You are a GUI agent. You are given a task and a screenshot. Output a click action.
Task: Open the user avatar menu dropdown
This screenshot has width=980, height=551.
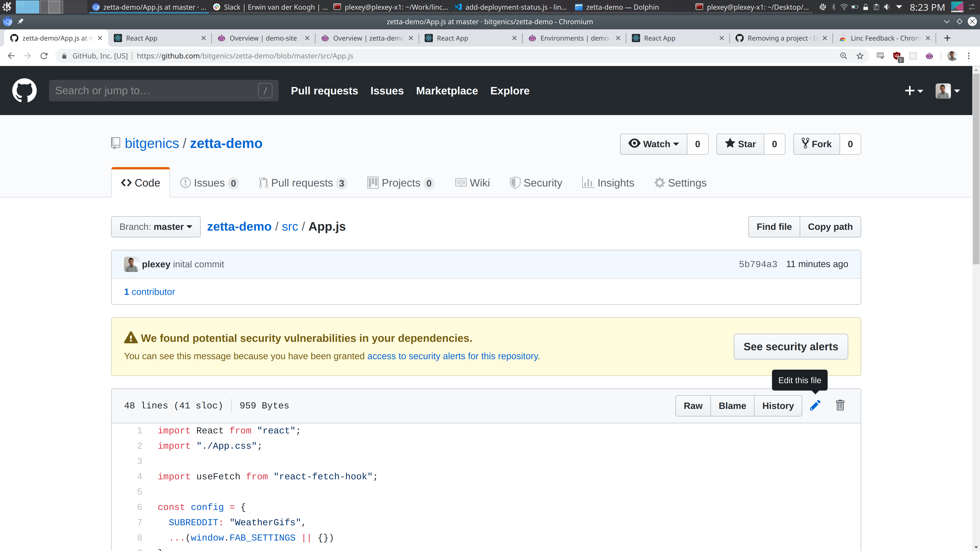point(947,91)
